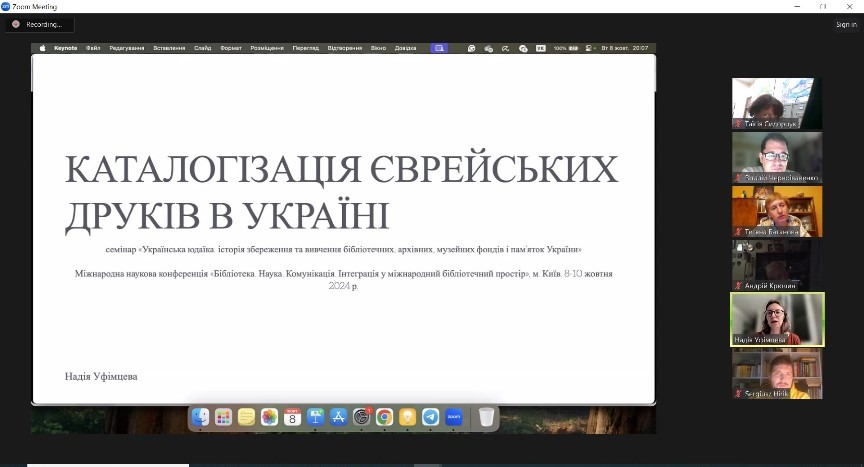The width and height of the screenshot is (864, 467).
Task: Open the Слайд menu in menu bar
Action: [203, 47]
